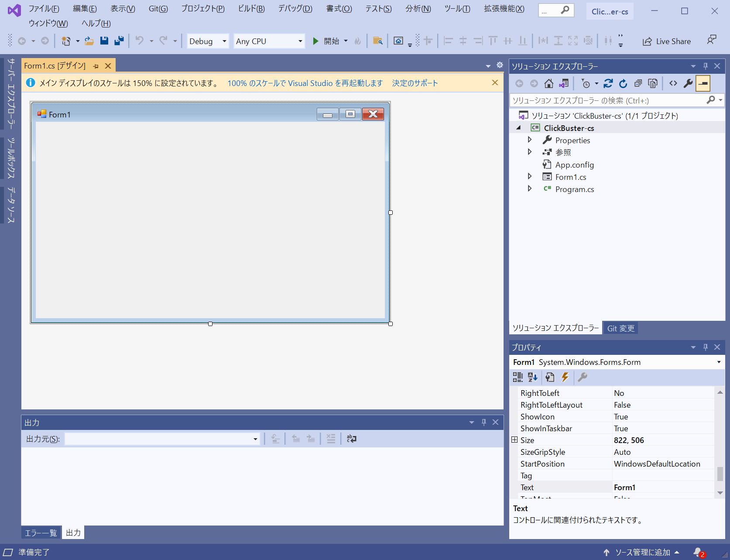Viewport: 730px width, 560px height.
Task: Toggle Show All Files in Solution Explorer
Action: 653,83
